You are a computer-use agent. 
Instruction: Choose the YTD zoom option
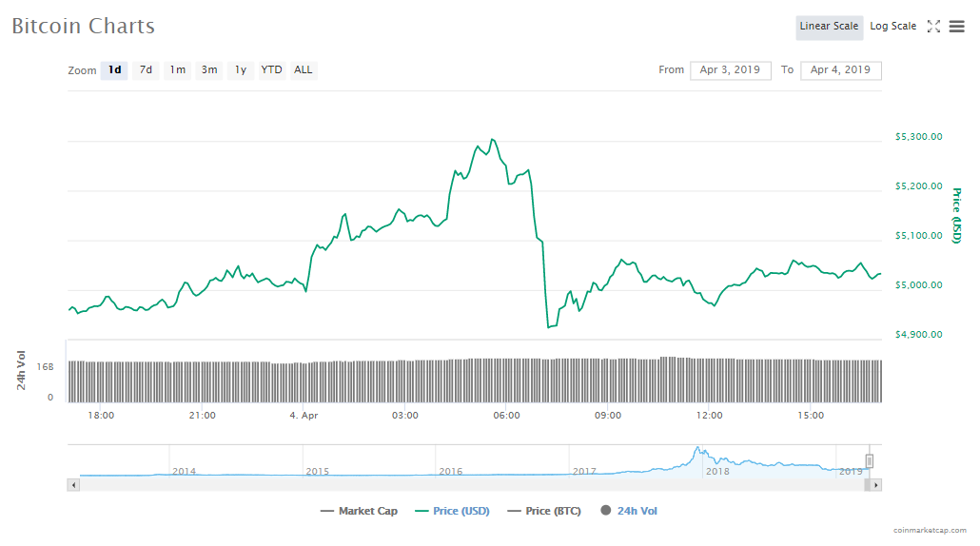point(272,70)
